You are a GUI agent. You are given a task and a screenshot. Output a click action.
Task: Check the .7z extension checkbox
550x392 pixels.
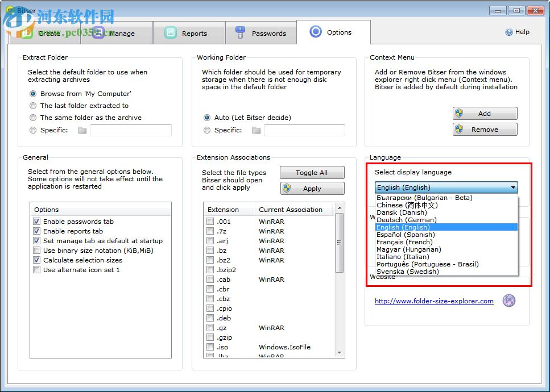point(210,231)
